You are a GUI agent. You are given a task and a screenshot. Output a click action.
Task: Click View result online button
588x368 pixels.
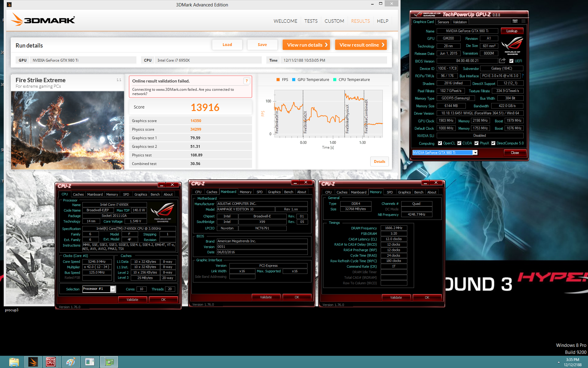pyautogui.click(x=361, y=45)
